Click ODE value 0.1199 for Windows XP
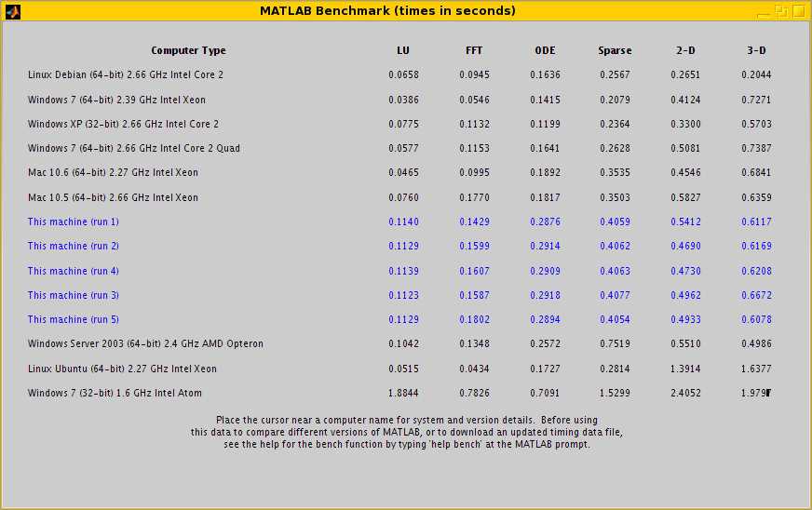This screenshot has width=812, height=510. pos(545,124)
